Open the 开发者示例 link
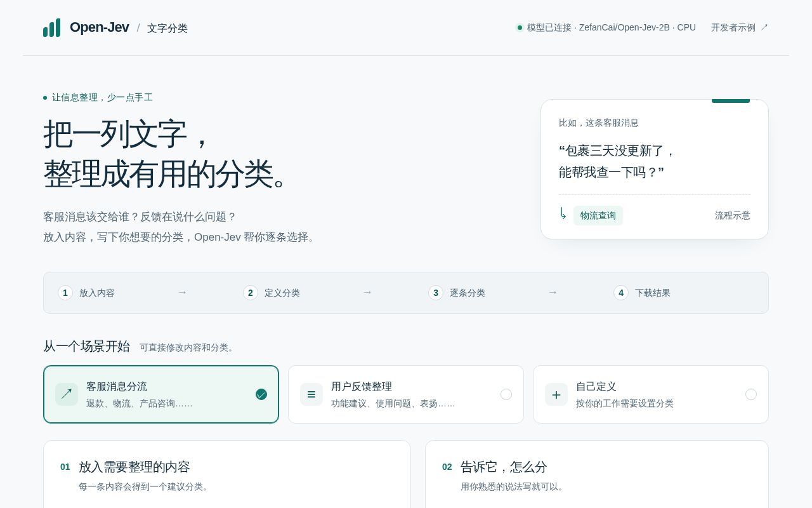The width and height of the screenshot is (812, 508). [740, 27]
